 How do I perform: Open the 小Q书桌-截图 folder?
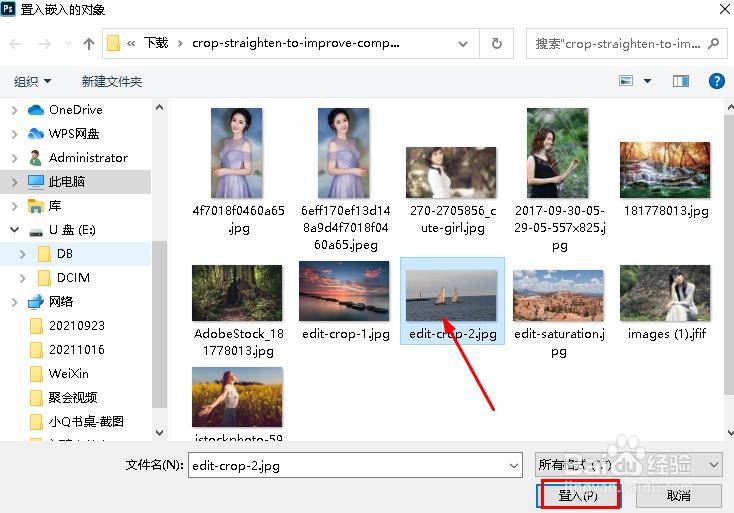pyautogui.click(x=86, y=421)
